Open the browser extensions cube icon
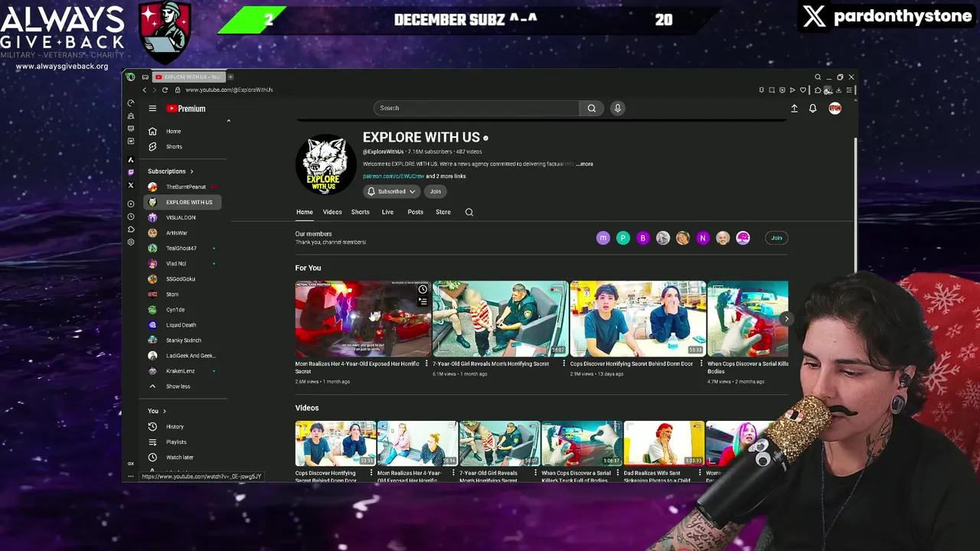 (x=818, y=90)
